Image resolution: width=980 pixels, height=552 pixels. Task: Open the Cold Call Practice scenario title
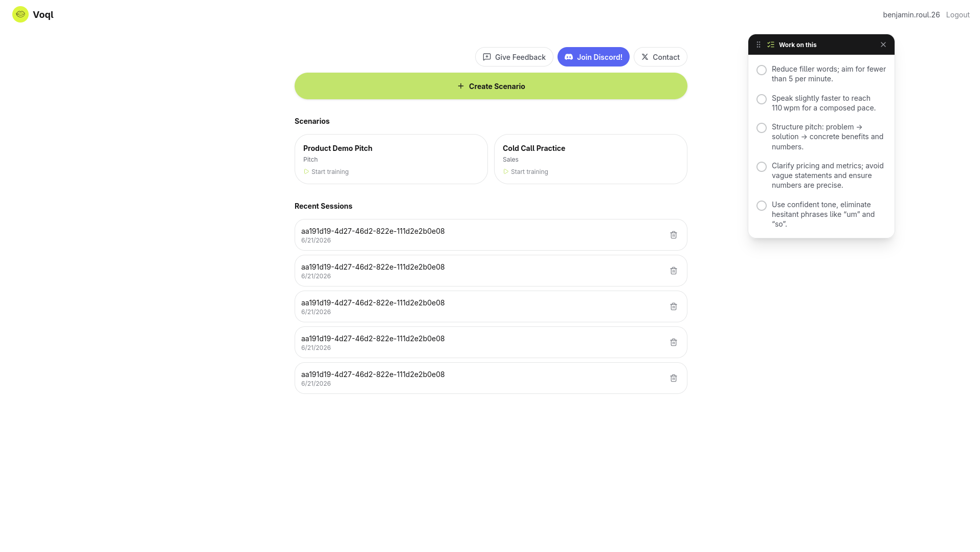(534, 148)
